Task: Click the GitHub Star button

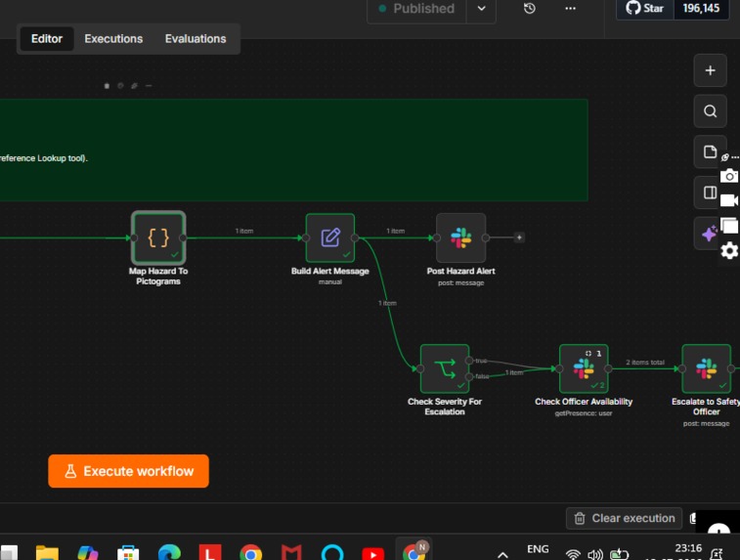Action: pyautogui.click(x=644, y=9)
